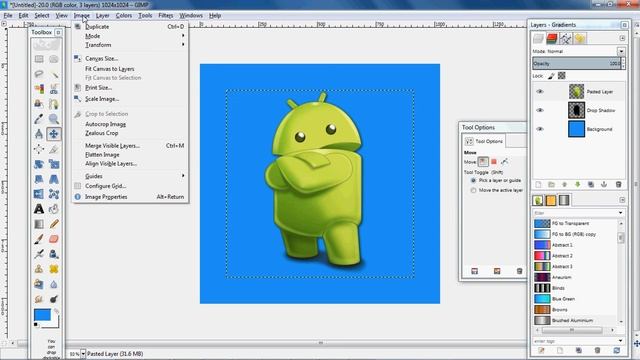Image resolution: width=640 pixels, height=360 pixels.
Task: Duplicate the selected layer
Action: [x=591, y=184]
